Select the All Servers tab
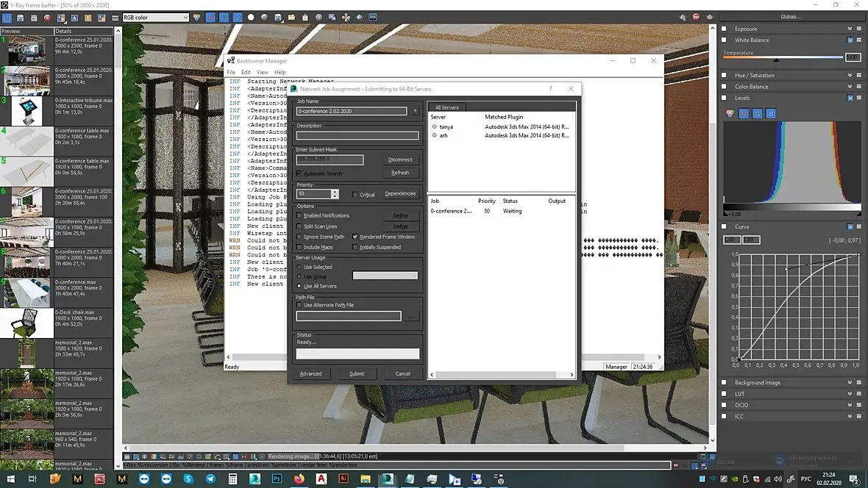Screen dimensions: 868x488 [x=447, y=107]
